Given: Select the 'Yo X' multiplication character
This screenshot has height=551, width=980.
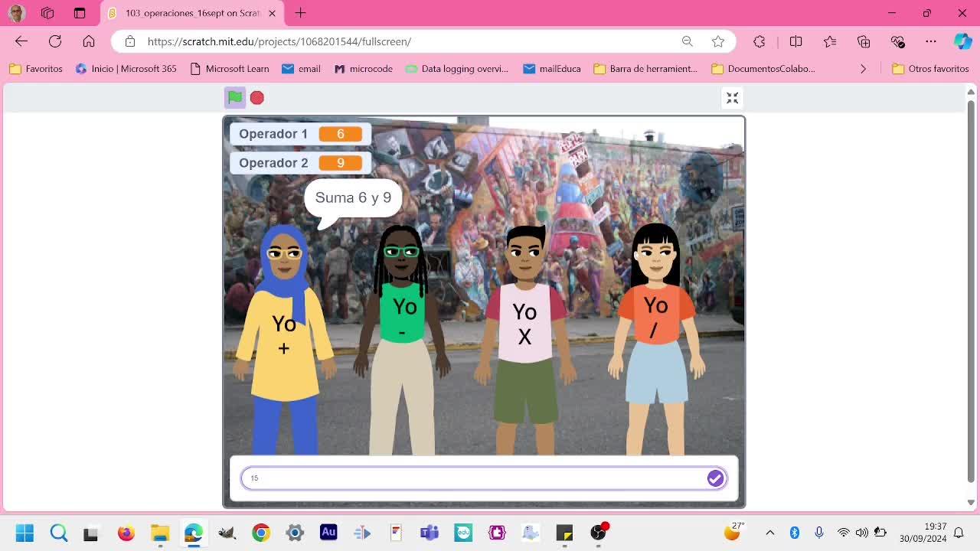Looking at the screenshot, I should (525, 341).
